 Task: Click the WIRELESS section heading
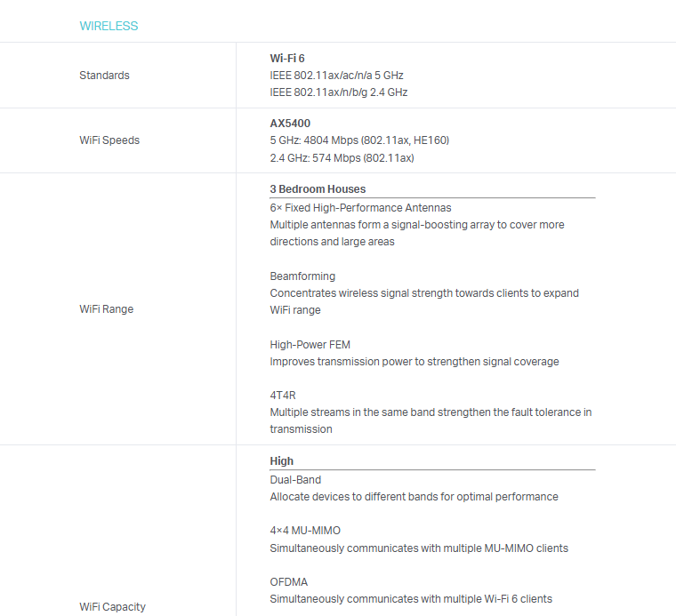point(109,26)
